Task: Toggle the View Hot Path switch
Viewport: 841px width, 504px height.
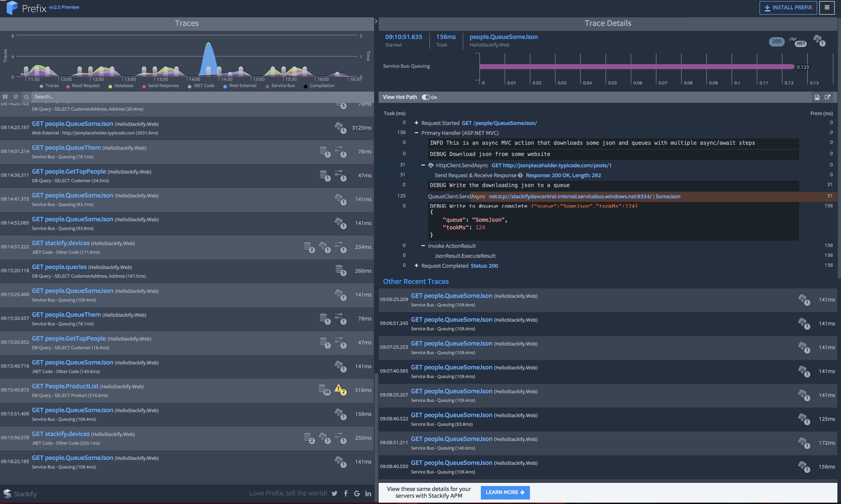Action: pyautogui.click(x=426, y=97)
